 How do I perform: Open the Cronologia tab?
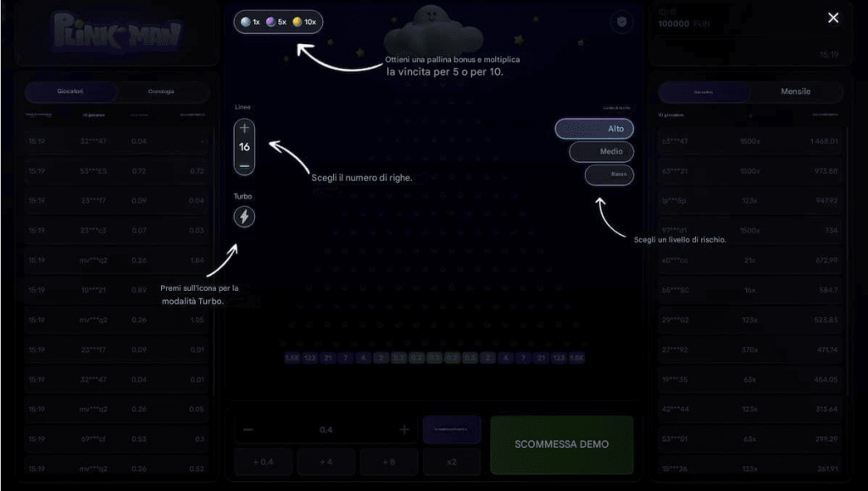tap(161, 92)
